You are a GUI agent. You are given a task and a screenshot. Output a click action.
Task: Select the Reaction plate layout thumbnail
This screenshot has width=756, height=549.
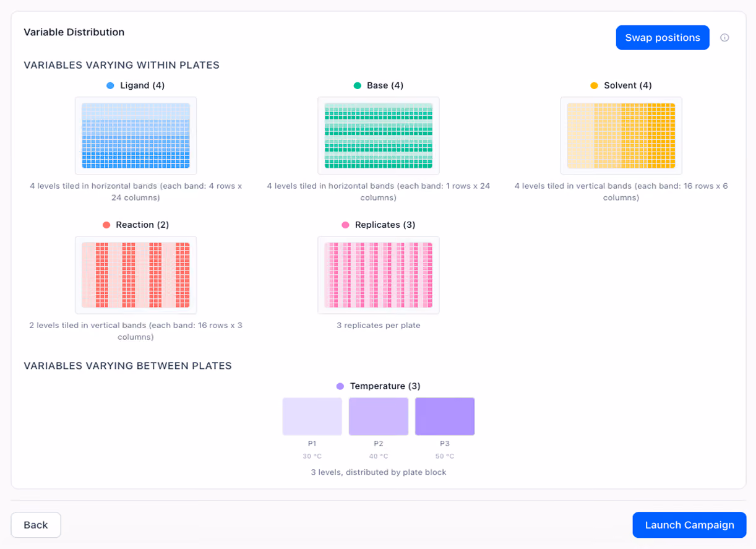(x=135, y=275)
